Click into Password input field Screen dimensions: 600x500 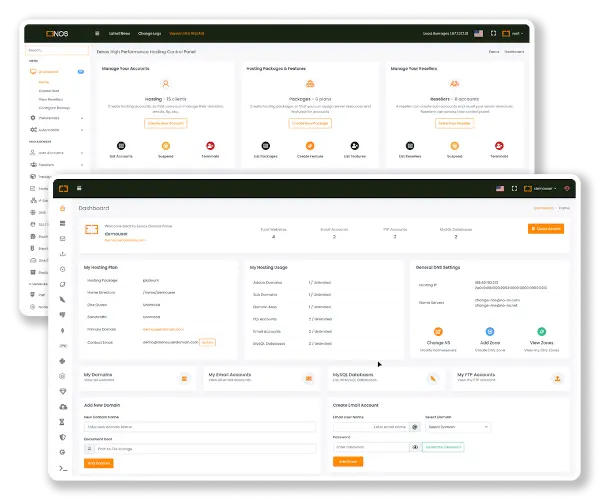tap(371, 447)
